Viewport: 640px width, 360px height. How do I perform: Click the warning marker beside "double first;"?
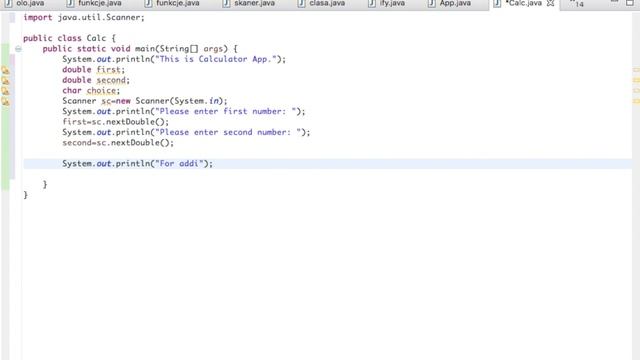tap(5, 70)
